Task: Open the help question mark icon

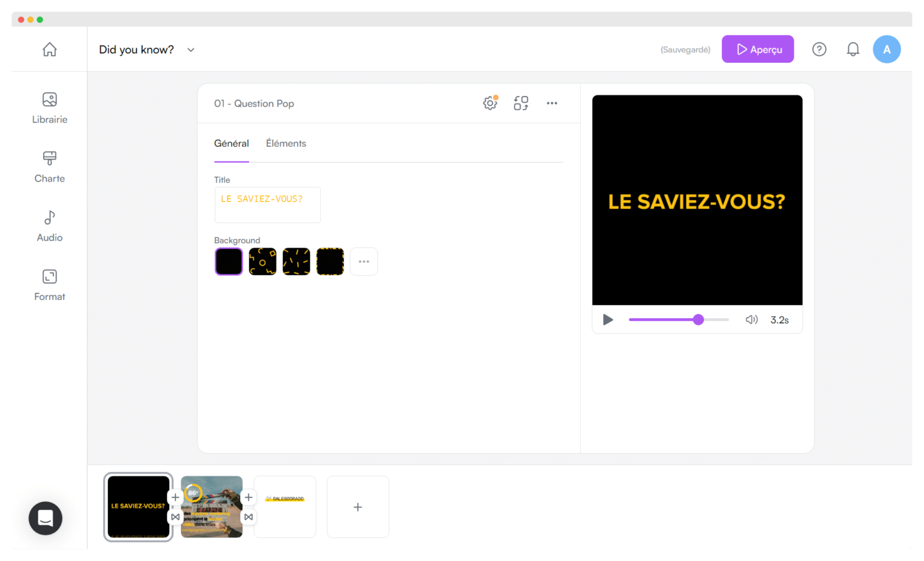Action: (x=819, y=49)
